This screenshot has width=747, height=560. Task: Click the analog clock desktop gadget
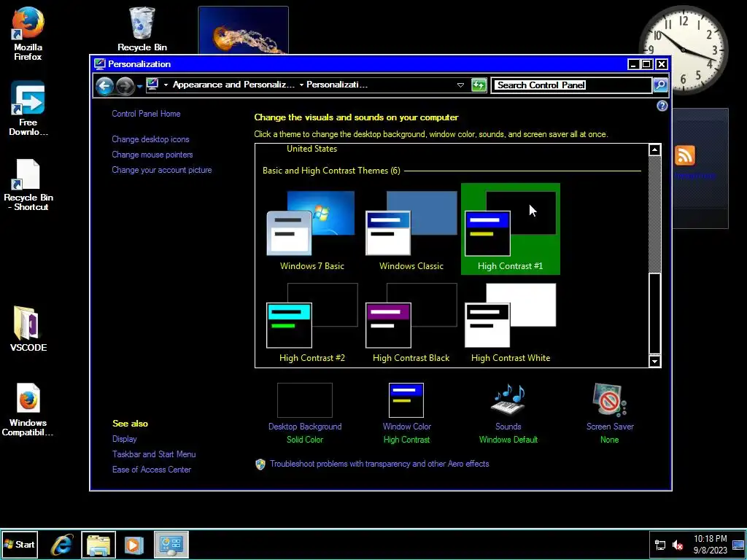point(683,50)
